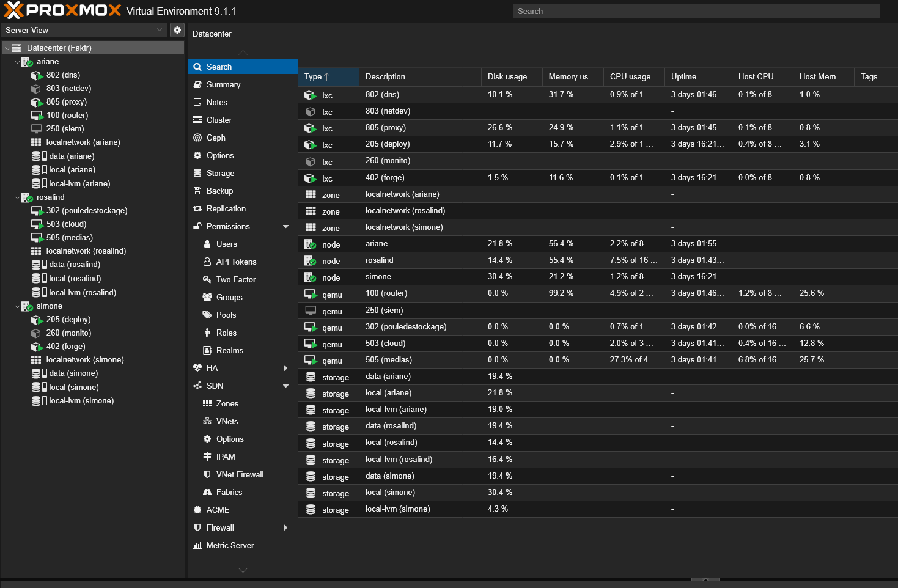Click the IPAM icon under SDN
Screen dimensions: 898x588
click(208, 457)
